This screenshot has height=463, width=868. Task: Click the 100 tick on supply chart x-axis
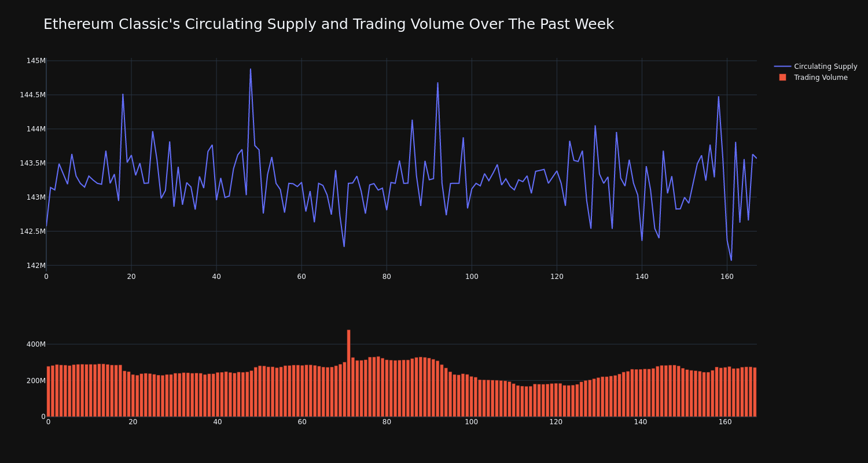472,277
